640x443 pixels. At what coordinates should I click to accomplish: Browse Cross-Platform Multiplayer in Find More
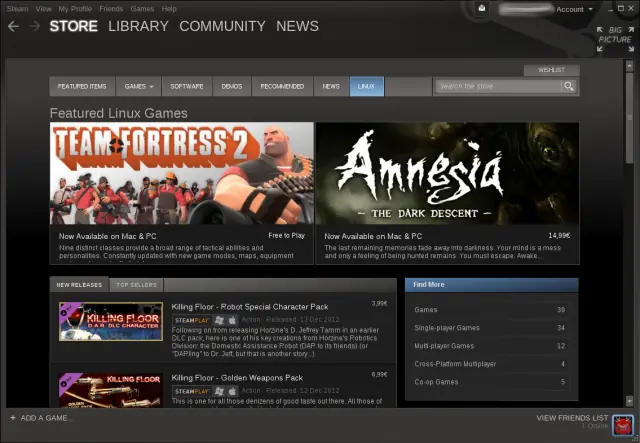(490, 364)
